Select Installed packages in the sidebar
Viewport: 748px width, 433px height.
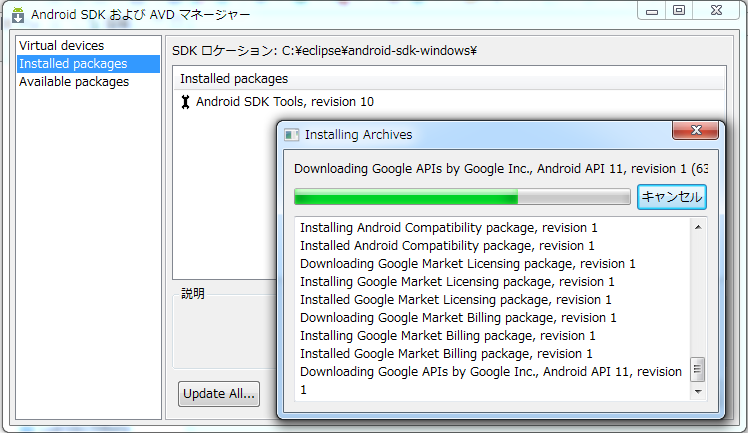point(88,64)
